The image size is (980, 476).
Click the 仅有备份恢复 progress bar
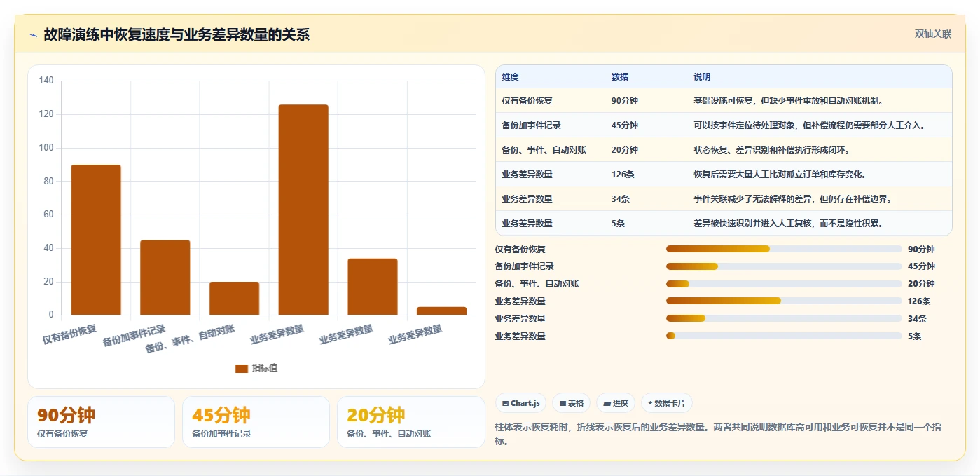pyautogui.click(x=784, y=249)
